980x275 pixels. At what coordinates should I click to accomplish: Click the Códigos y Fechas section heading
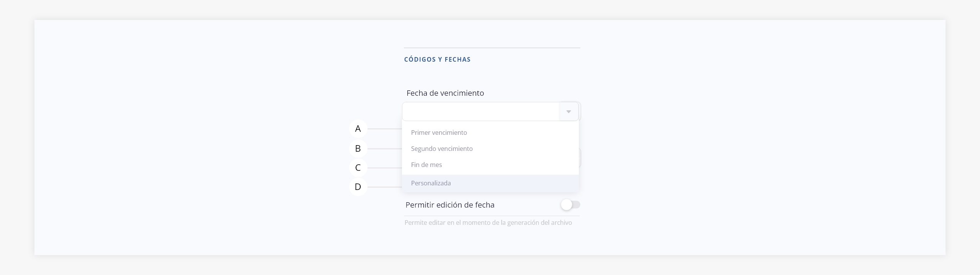437,59
